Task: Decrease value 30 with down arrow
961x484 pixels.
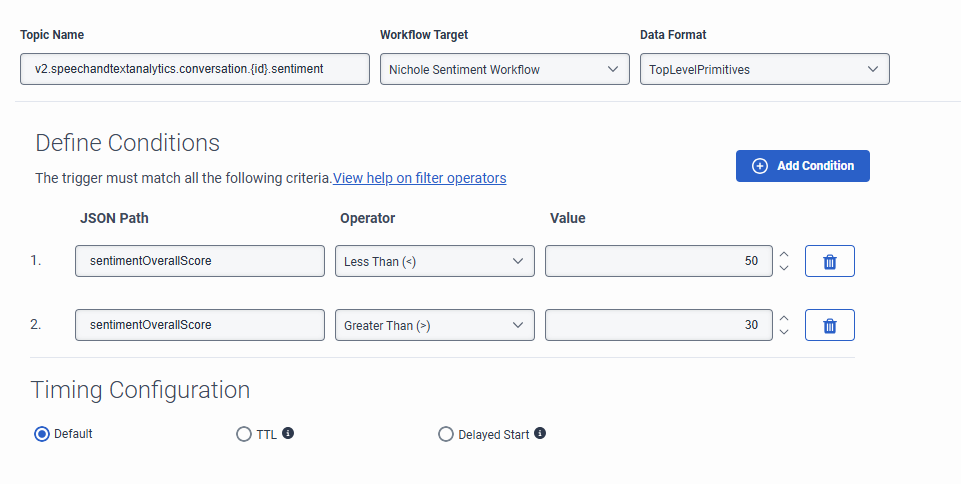Action: [x=784, y=332]
